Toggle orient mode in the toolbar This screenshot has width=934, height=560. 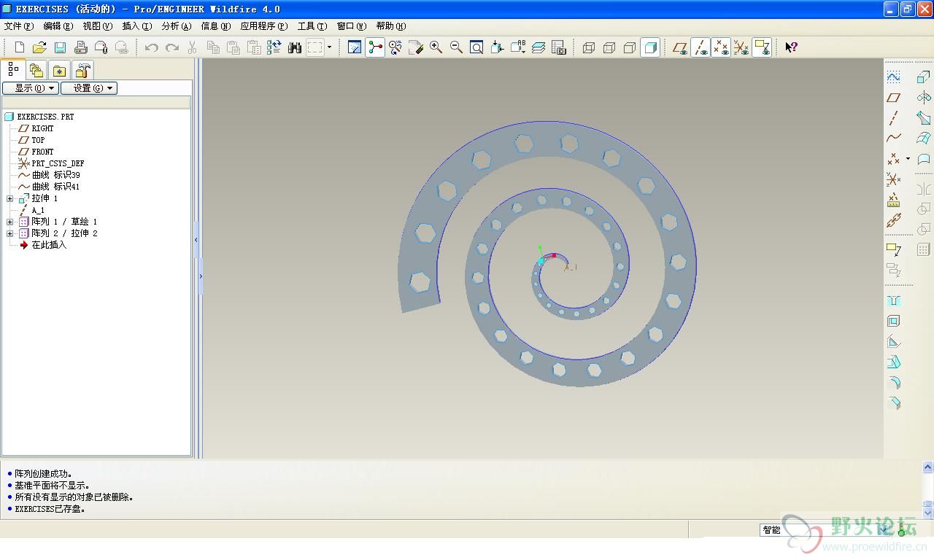(x=395, y=47)
